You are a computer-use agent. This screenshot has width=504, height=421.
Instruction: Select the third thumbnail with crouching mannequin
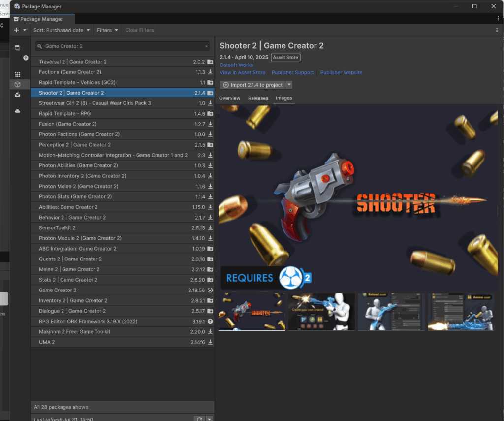(x=391, y=312)
